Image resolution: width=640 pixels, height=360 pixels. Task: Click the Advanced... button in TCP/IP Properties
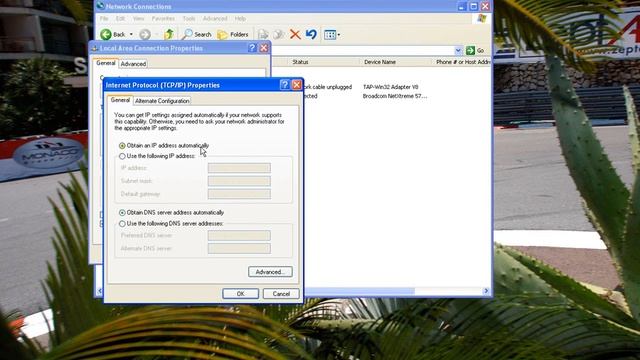click(x=270, y=272)
